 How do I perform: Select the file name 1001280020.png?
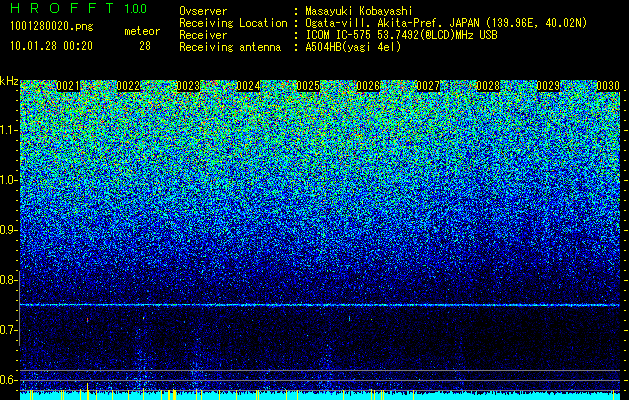pyautogui.click(x=52, y=27)
